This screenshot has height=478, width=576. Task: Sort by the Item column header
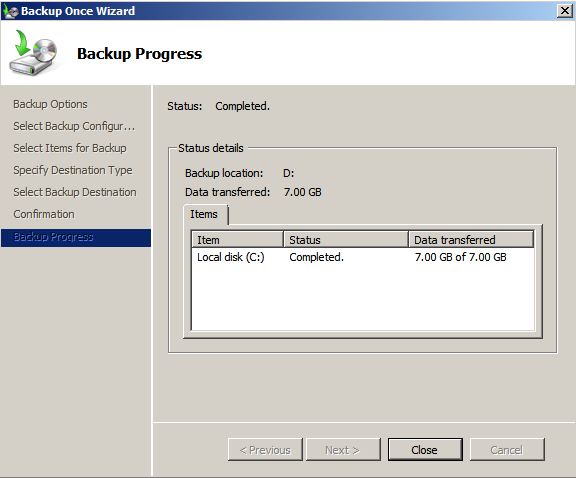tap(237, 240)
